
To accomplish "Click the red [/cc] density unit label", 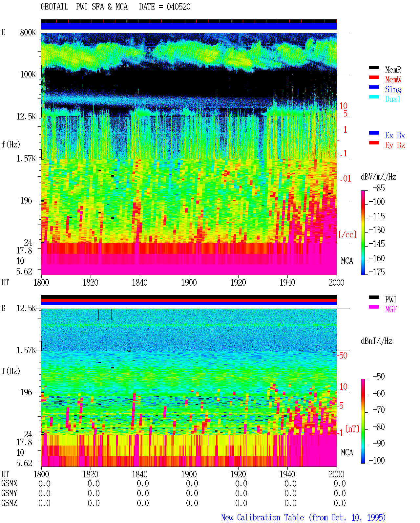I will [347, 234].
